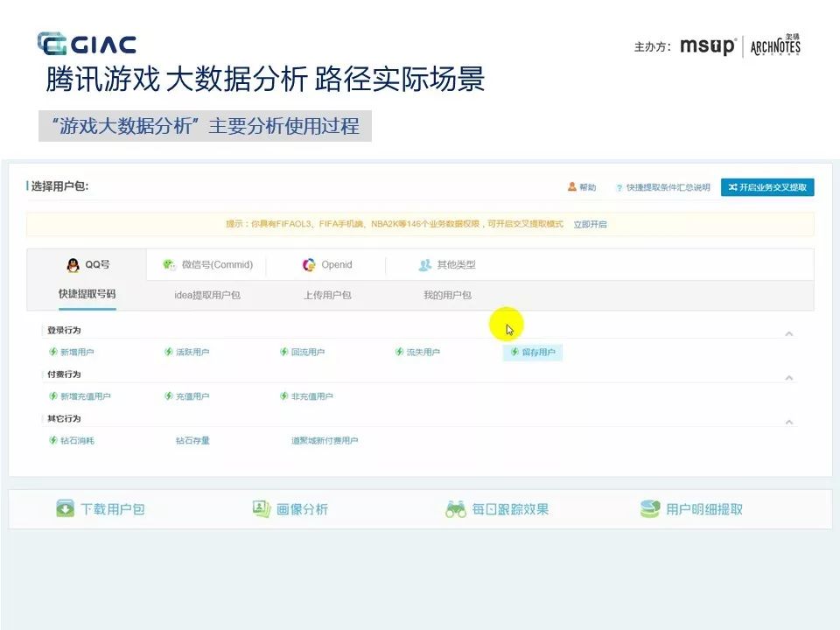840x630 pixels.
Task: Click the lightning icon beside 非充值用户
Action: coord(283,396)
